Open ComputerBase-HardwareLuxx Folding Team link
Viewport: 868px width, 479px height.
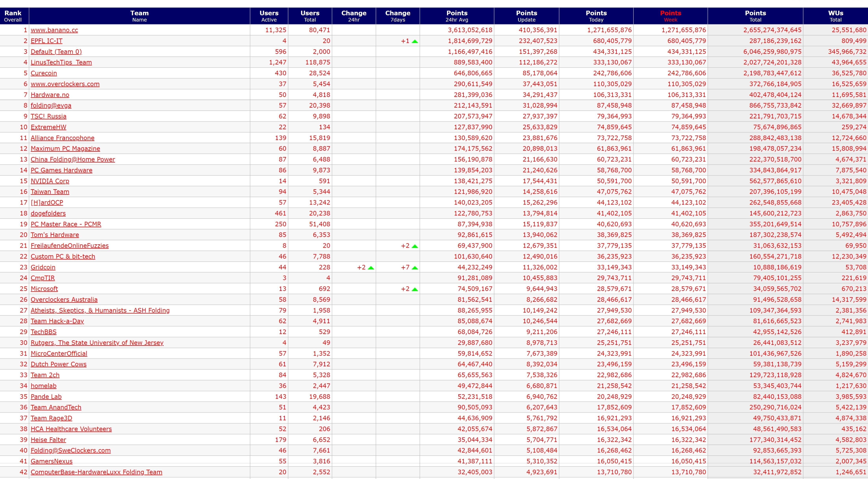pyautogui.click(x=96, y=472)
